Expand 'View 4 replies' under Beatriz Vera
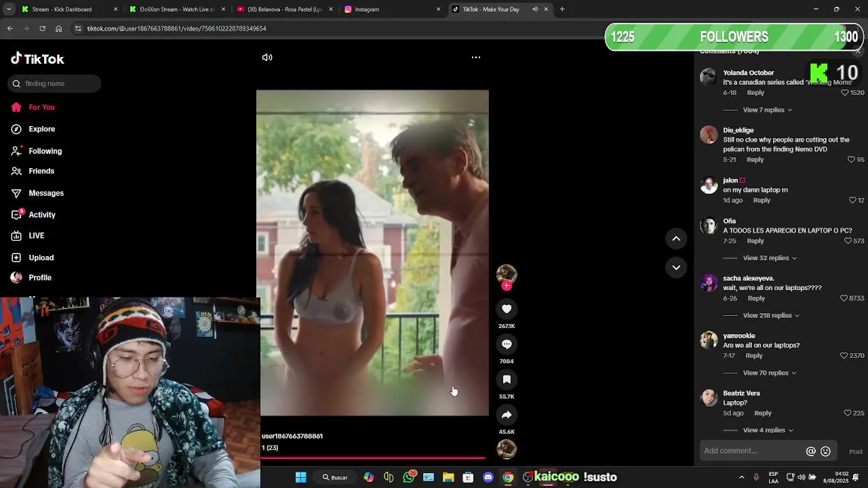Image resolution: width=868 pixels, height=488 pixels. [768, 430]
